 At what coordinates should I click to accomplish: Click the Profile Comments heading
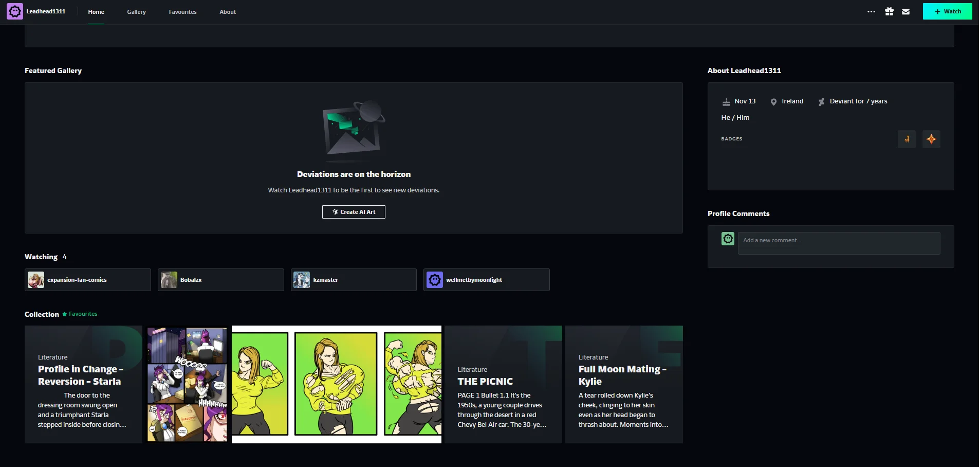coord(738,213)
